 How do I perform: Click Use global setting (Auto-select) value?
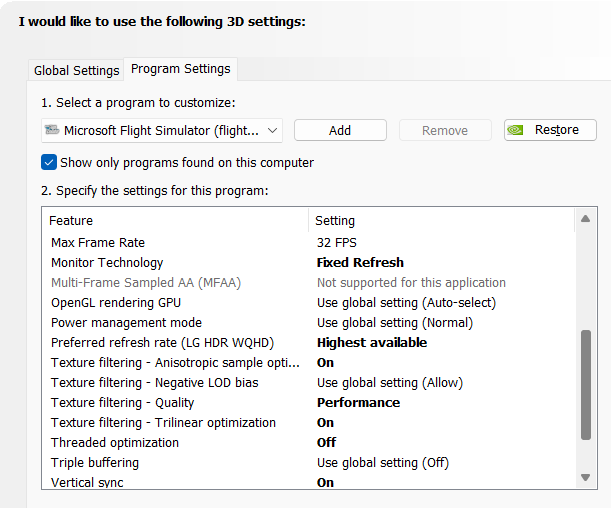(x=406, y=303)
